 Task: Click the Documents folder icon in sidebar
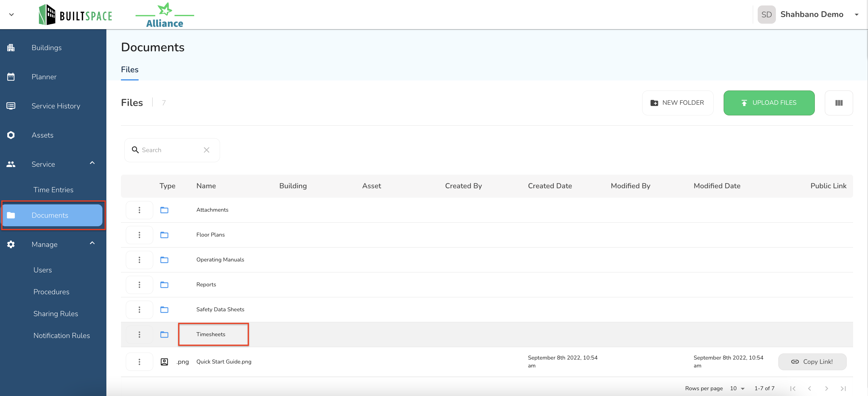point(11,215)
